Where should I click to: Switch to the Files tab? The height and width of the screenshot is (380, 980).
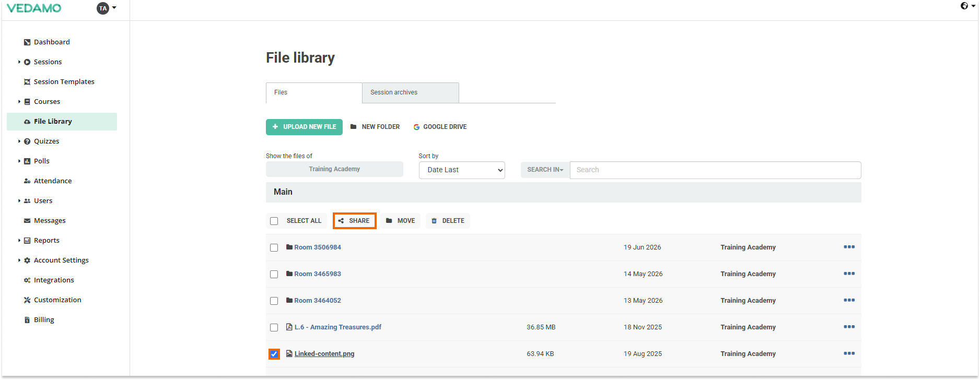pyautogui.click(x=314, y=92)
